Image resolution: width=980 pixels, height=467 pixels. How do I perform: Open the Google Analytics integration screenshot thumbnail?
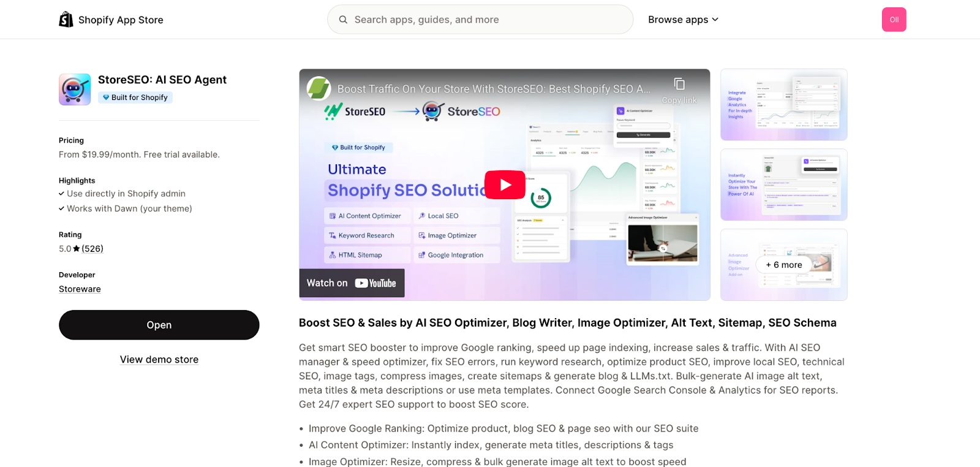(783, 105)
